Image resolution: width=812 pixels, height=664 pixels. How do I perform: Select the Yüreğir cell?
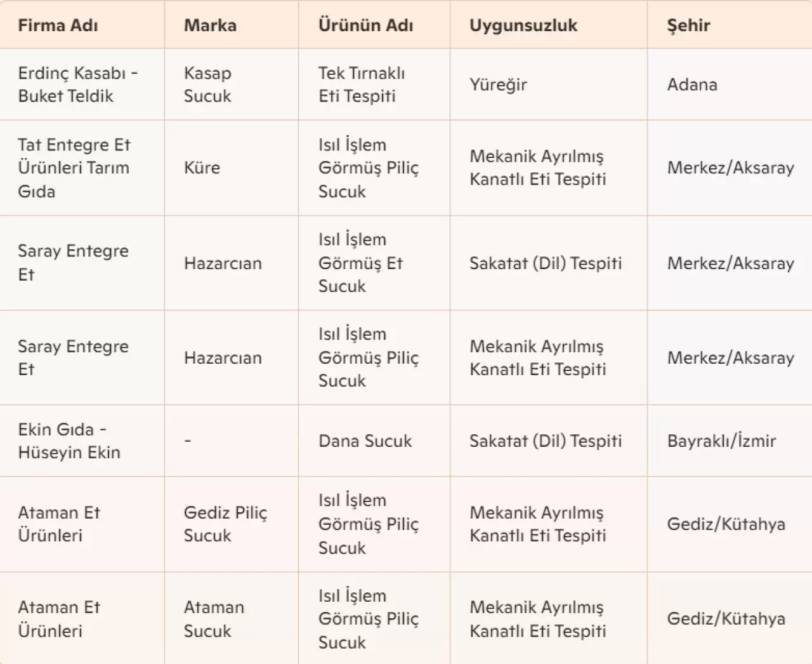(x=498, y=84)
